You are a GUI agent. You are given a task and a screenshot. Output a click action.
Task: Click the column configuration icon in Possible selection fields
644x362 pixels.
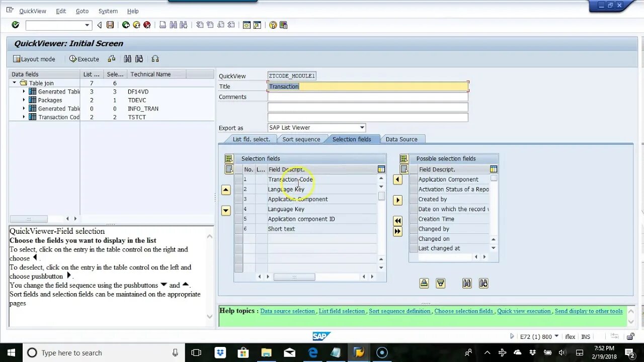pos(494,169)
